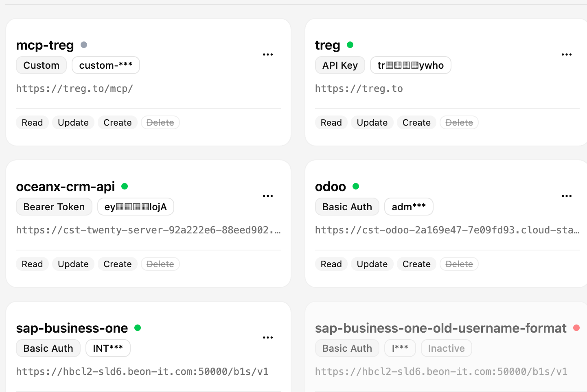Click the red status dot beside sap-business-one-old-username-format
587x392 pixels.
pyautogui.click(x=576, y=328)
